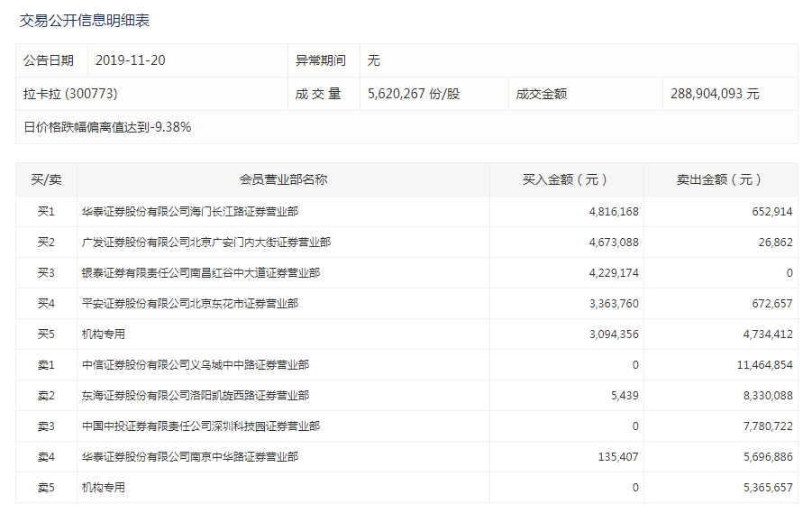
Task: Select the 买3 row label
Action: tap(46, 272)
